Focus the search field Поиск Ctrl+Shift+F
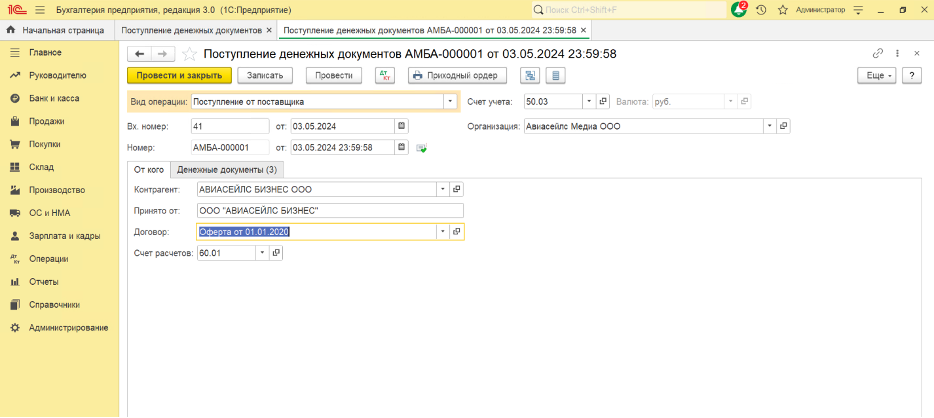Screen dimensions: 934x418 tap(628, 10)
